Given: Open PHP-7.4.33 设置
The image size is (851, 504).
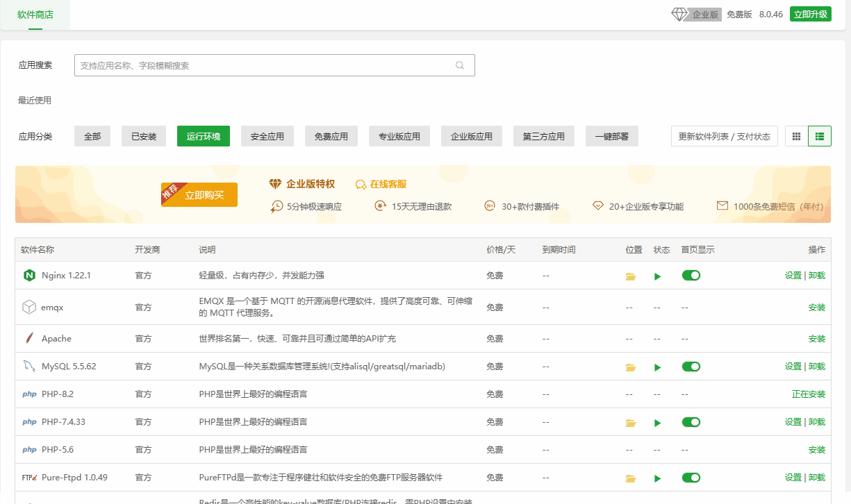Looking at the screenshot, I should coord(793,422).
